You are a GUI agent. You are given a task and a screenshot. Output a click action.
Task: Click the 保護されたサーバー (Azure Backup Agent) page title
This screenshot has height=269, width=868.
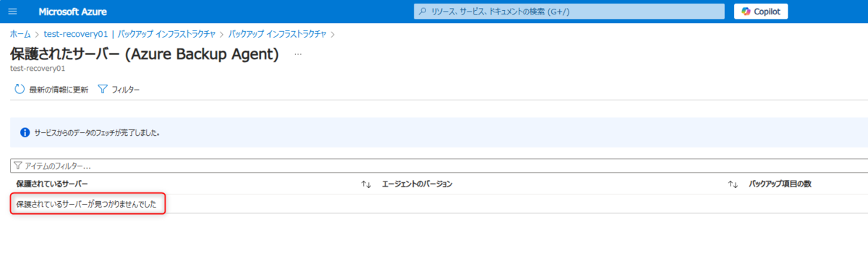(x=145, y=54)
